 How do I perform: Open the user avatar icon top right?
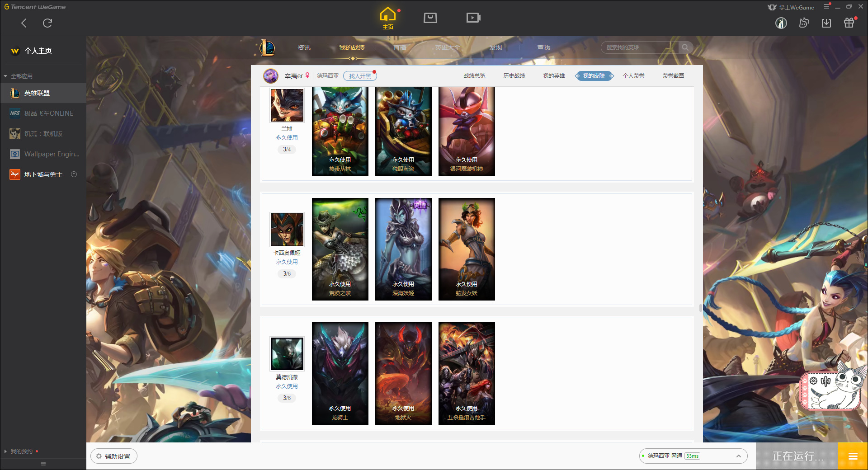coord(781,23)
